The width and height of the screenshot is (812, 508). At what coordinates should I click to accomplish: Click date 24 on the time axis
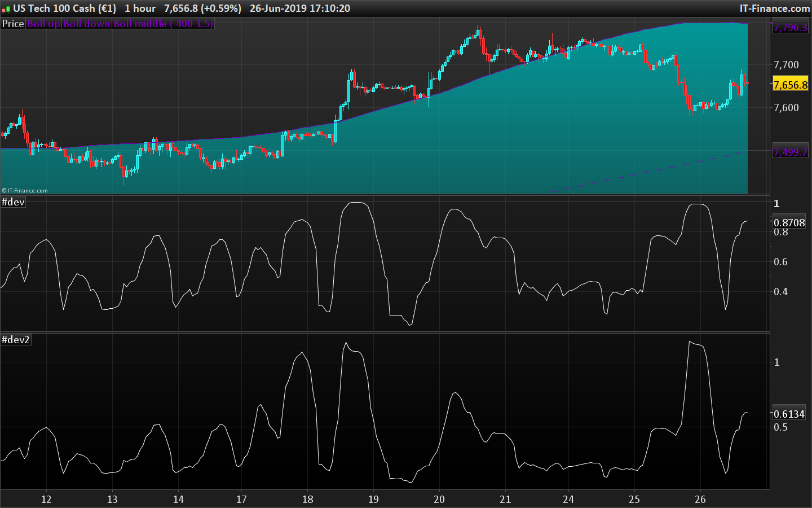tap(568, 499)
